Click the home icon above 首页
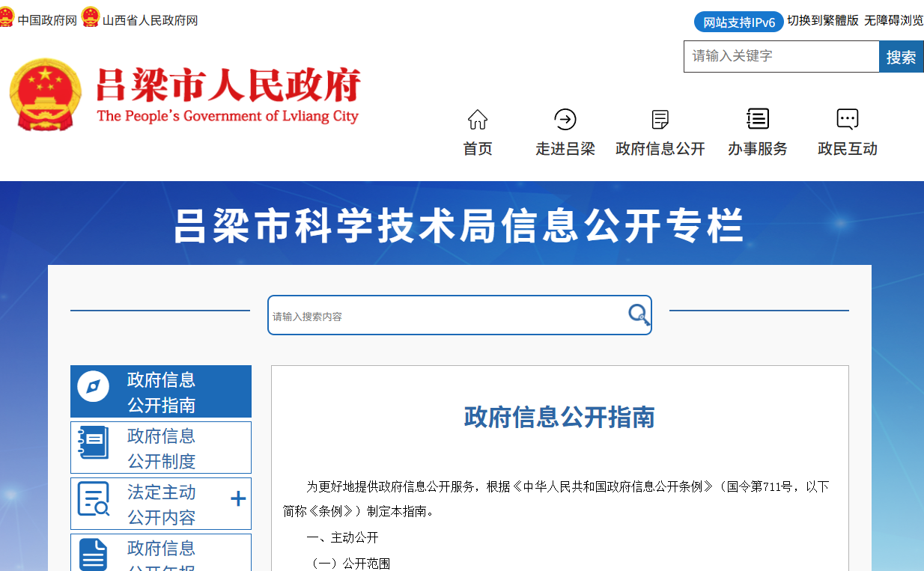 tap(478, 119)
